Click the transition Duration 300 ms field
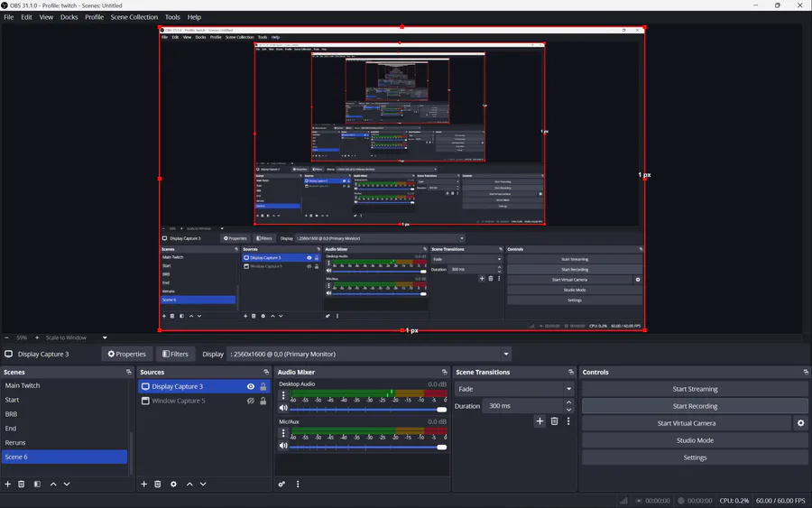The width and height of the screenshot is (812, 508). 523,406
